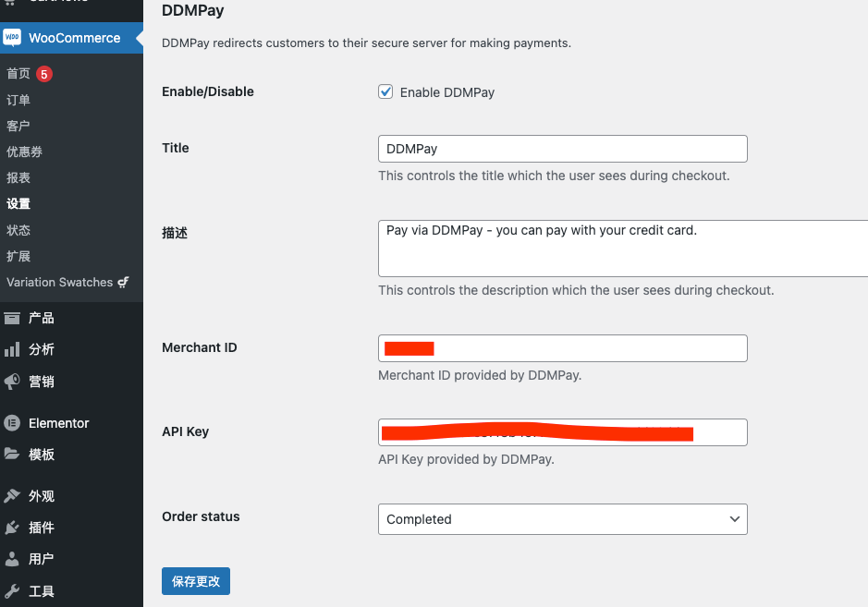The image size is (868, 607).
Task: Click 'DDMPay redirects customers' intro text
Action: (x=366, y=43)
